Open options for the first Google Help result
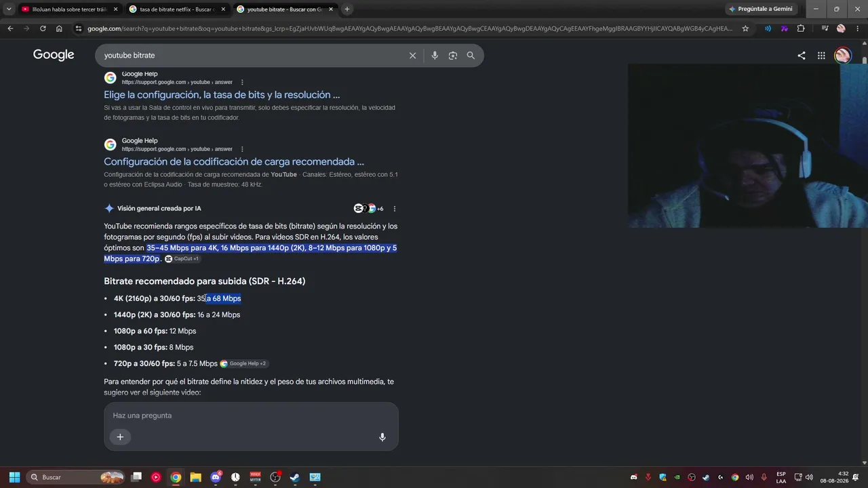 pos(242,83)
